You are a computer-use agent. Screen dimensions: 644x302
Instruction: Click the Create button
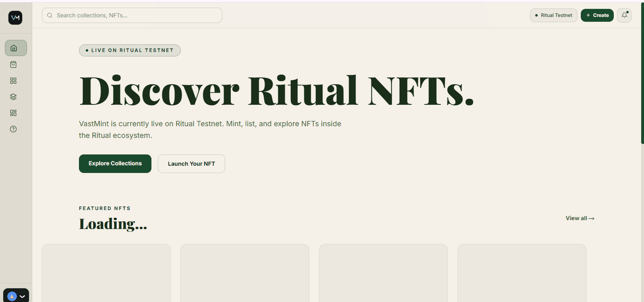(x=597, y=15)
